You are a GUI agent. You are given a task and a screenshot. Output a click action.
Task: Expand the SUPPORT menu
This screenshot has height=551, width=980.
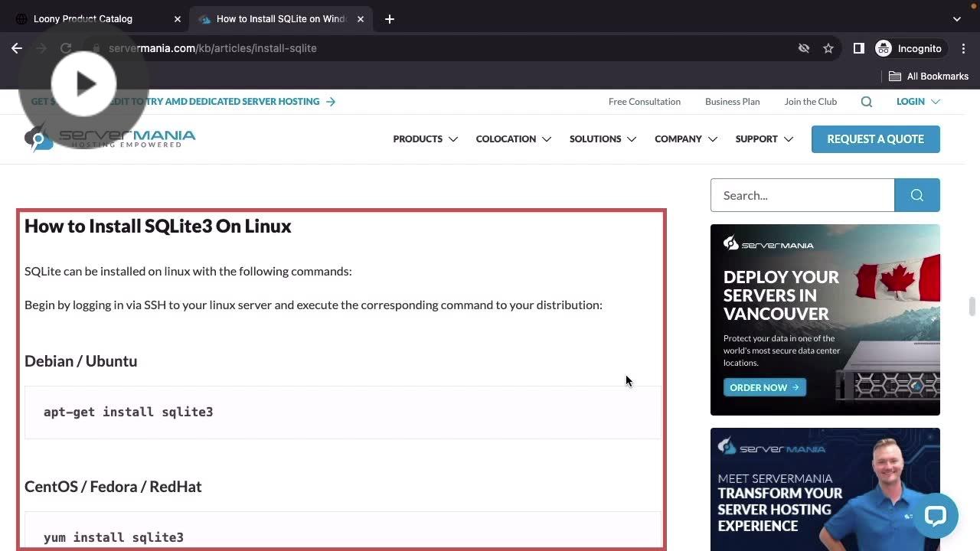pyautogui.click(x=763, y=139)
